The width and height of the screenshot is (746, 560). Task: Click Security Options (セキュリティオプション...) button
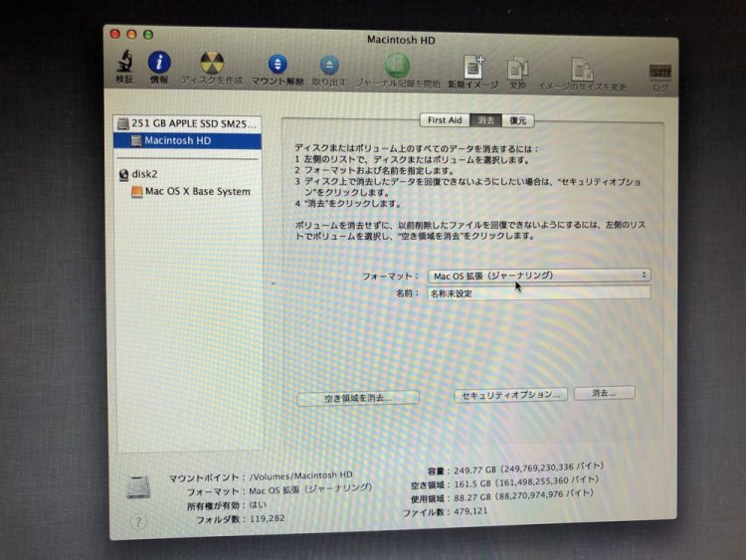(x=510, y=395)
